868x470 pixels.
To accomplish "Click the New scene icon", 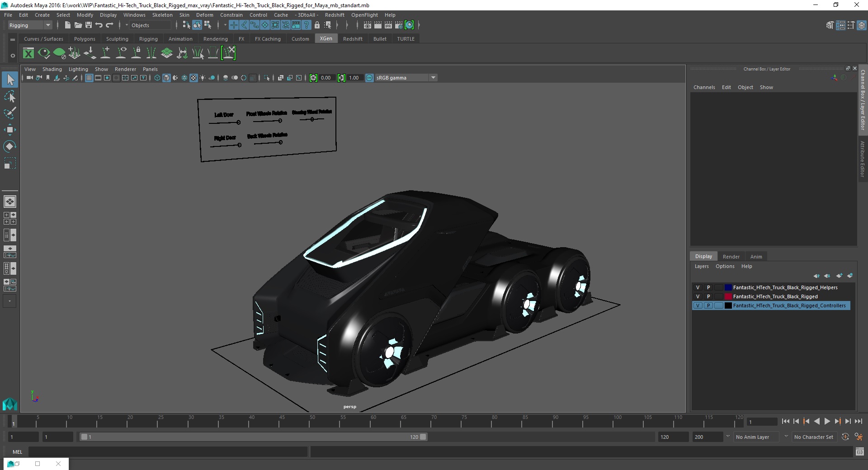I will point(67,25).
